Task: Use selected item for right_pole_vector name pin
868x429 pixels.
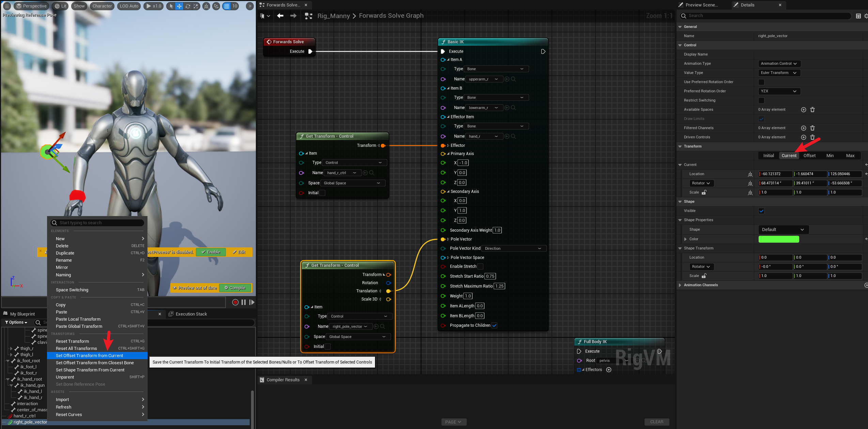Action: tap(376, 326)
